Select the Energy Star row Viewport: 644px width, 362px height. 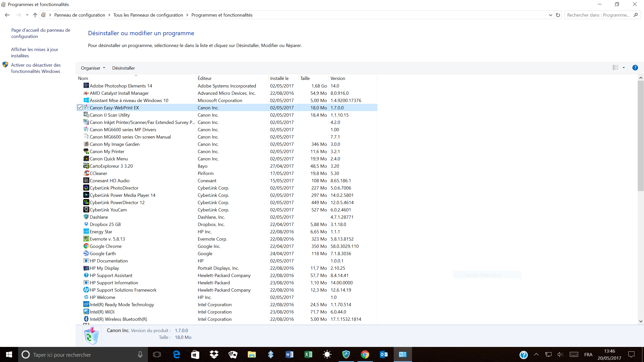(x=226, y=232)
